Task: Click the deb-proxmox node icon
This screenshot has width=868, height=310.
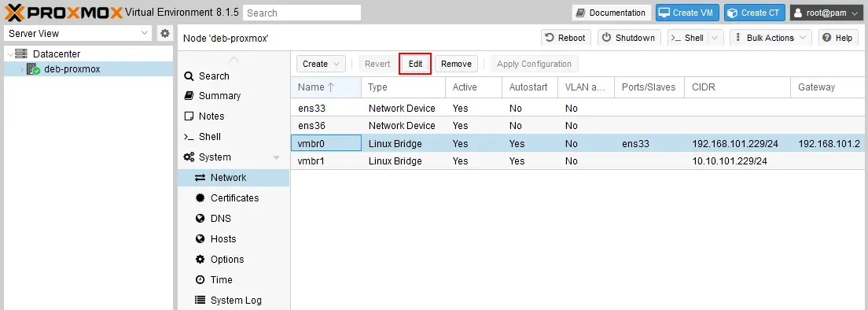Action: [x=33, y=69]
